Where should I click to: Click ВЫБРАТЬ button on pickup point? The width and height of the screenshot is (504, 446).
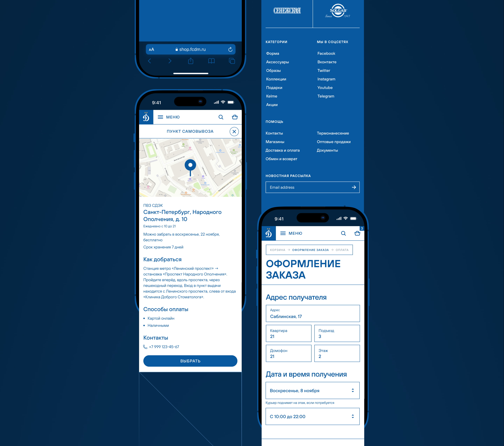click(x=190, y=361)
